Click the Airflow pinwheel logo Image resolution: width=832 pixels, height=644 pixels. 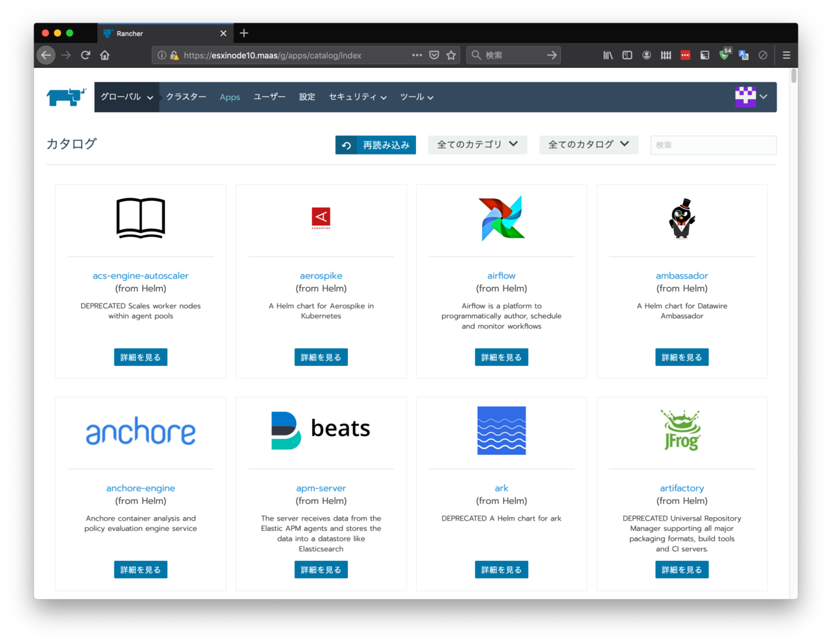tap(501, 218)
